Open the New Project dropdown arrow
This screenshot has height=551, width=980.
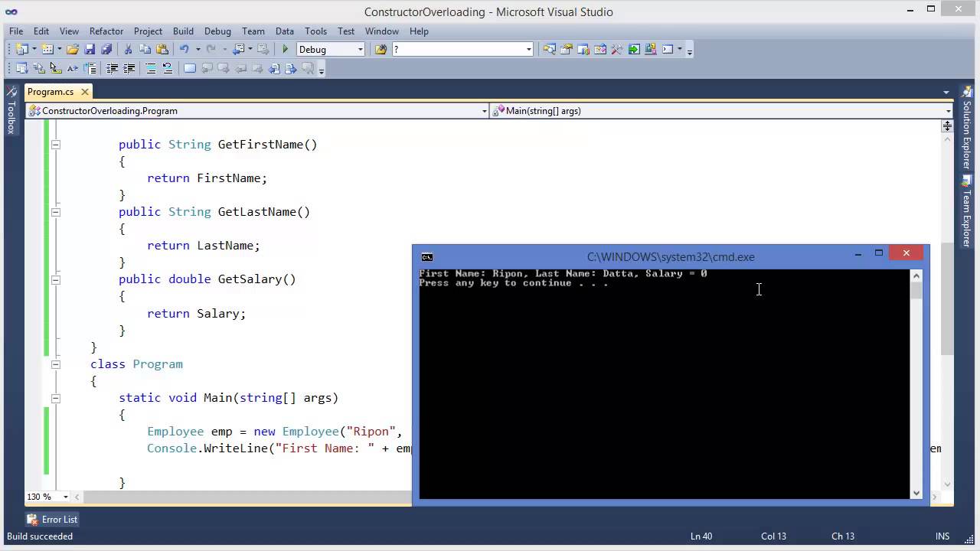tap(34, 49)
